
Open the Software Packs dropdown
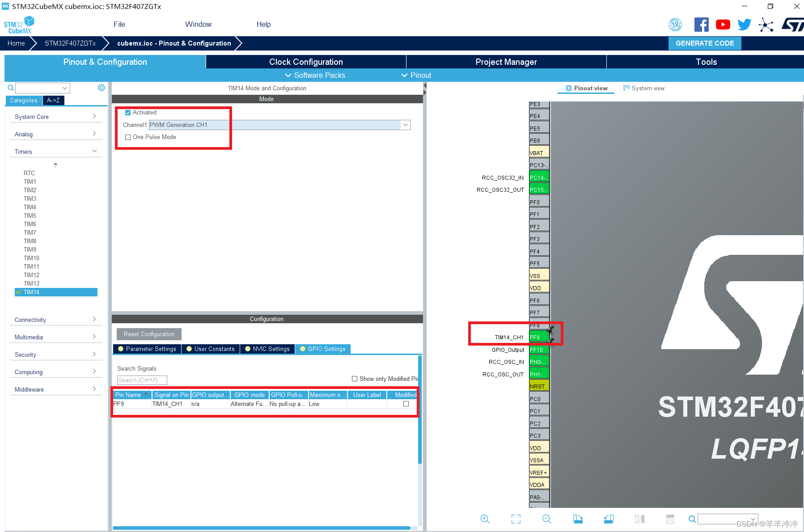[x=315, y=75]
